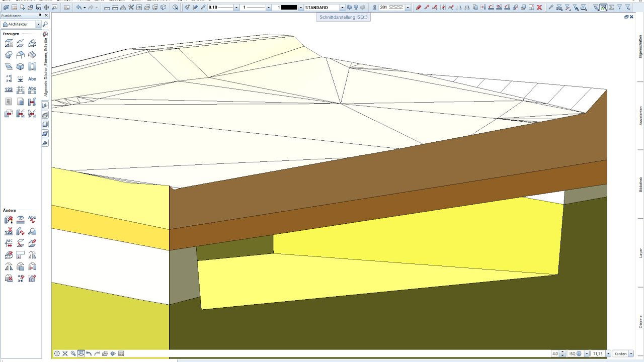
Task: Toggle the highlighted green filter button
Action: [603, 8]
